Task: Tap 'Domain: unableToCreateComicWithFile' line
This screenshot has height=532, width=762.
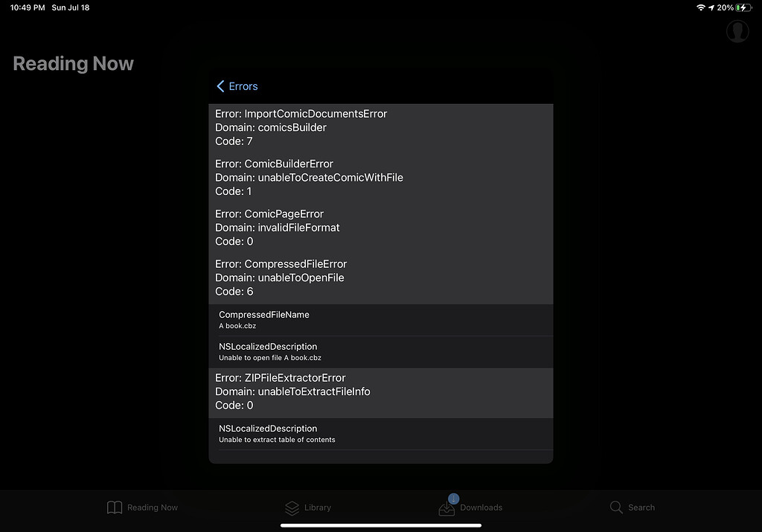Action: pos(309,177)
